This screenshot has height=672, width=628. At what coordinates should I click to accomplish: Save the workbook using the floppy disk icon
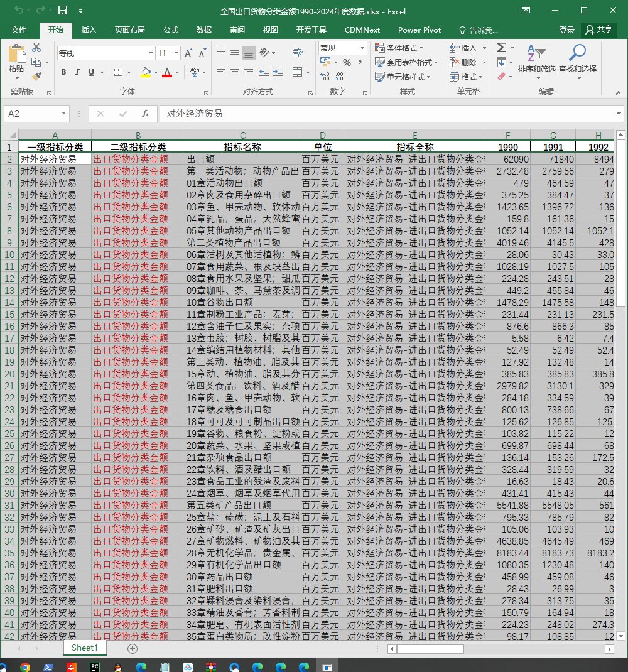pos(63,10)
